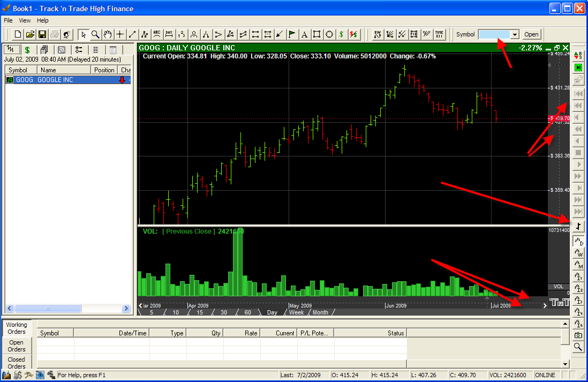
Task: Show the Working Orders list
Action: 17,328
